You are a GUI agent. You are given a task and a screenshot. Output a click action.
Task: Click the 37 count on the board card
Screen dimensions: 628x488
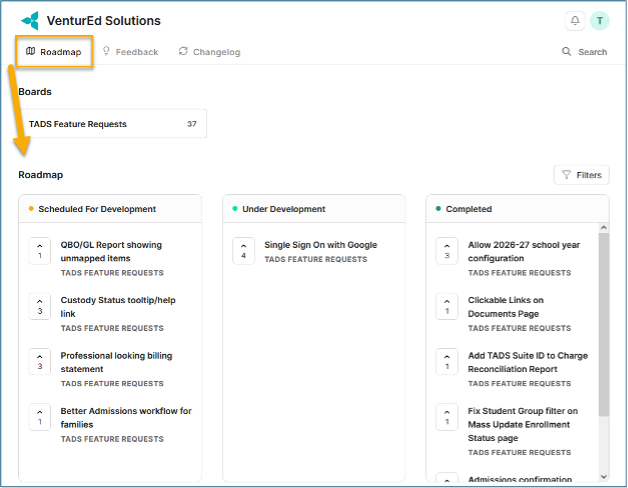(191, 124)
